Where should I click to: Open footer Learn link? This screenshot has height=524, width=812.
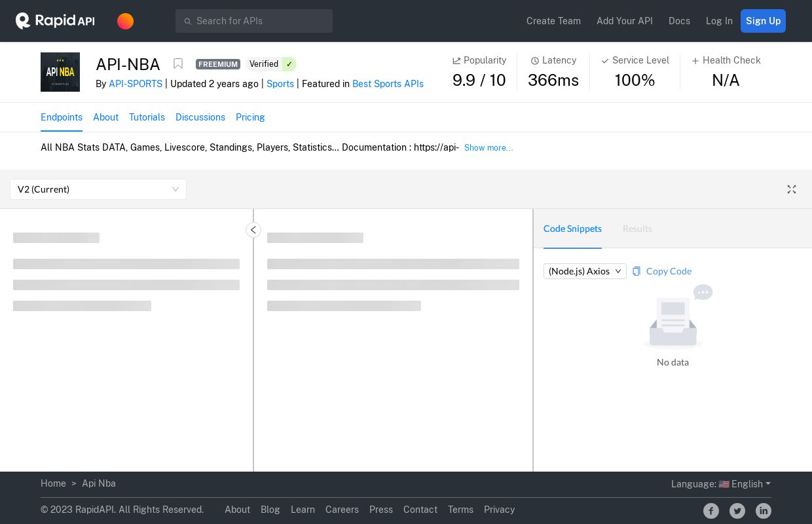coord(303,510)
